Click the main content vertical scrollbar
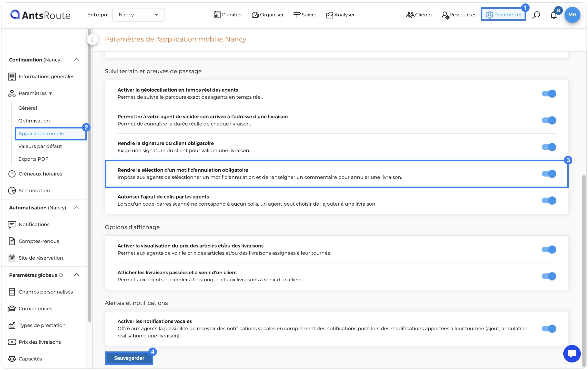Screen dimensions: 588x370 click(584, 269)
